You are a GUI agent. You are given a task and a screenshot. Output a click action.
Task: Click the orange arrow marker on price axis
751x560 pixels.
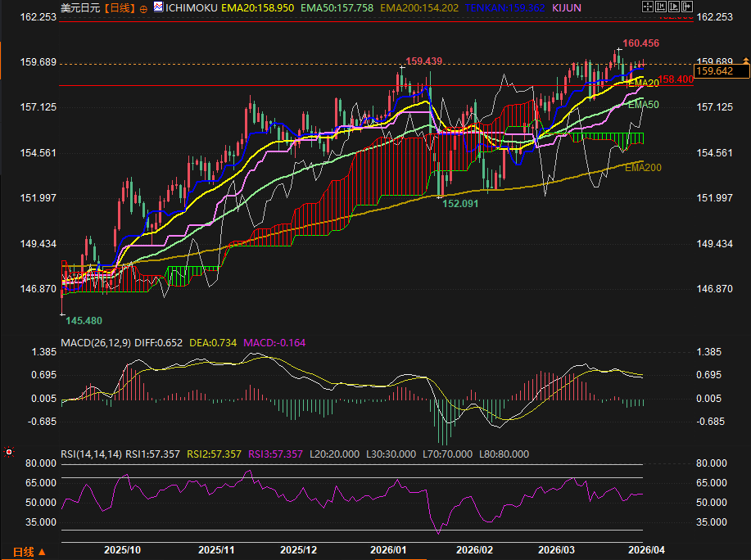tap(744, 60)
